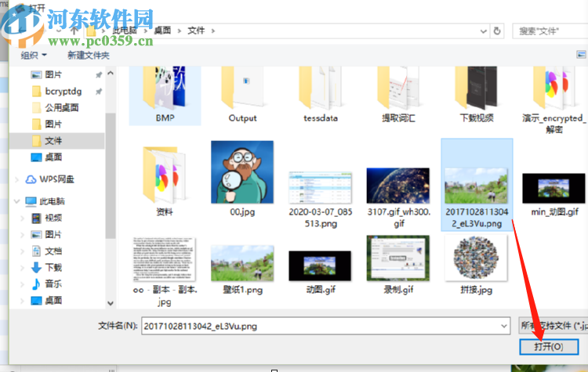This screenshot has height=372, width=588.
Task: Open the 演示_encrypted_解密 folder
Action: [x=554, y=100]
